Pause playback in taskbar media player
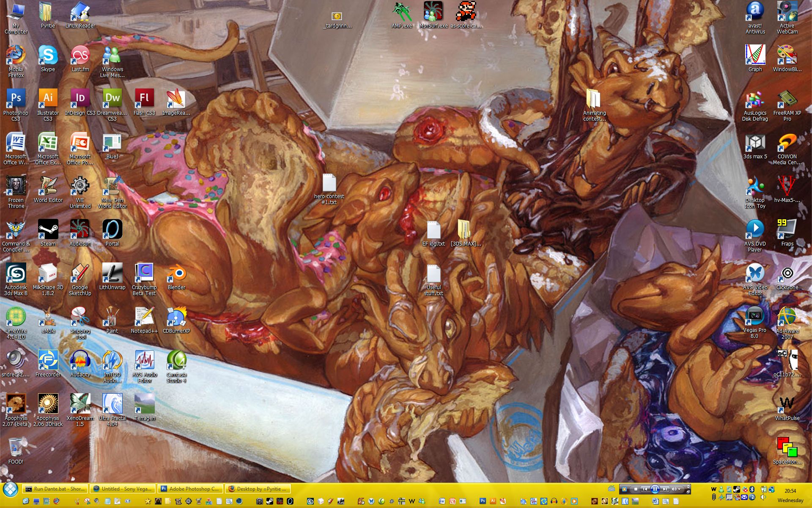The image size is (812, 508). click(x=655, y=489)
